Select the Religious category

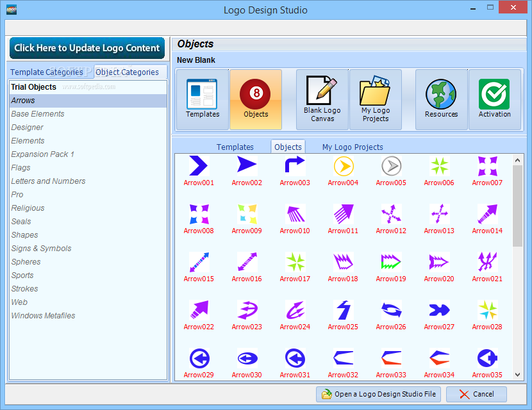pos(88,208)
